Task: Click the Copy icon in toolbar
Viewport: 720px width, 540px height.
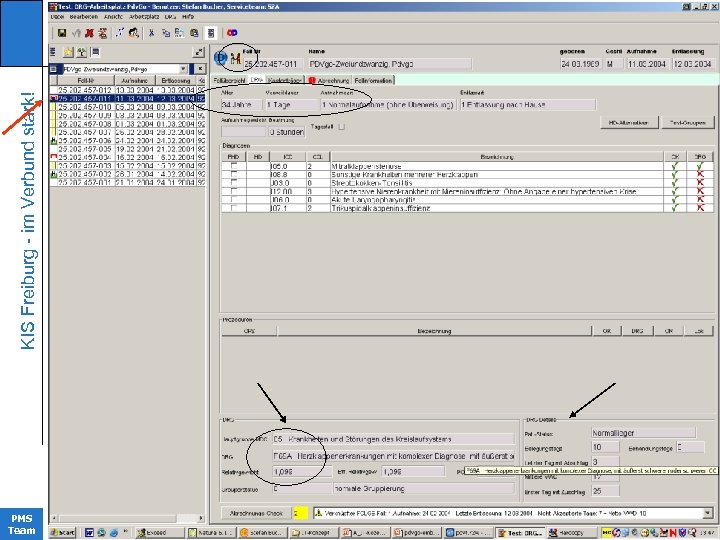Action: (x=166, y=33)
